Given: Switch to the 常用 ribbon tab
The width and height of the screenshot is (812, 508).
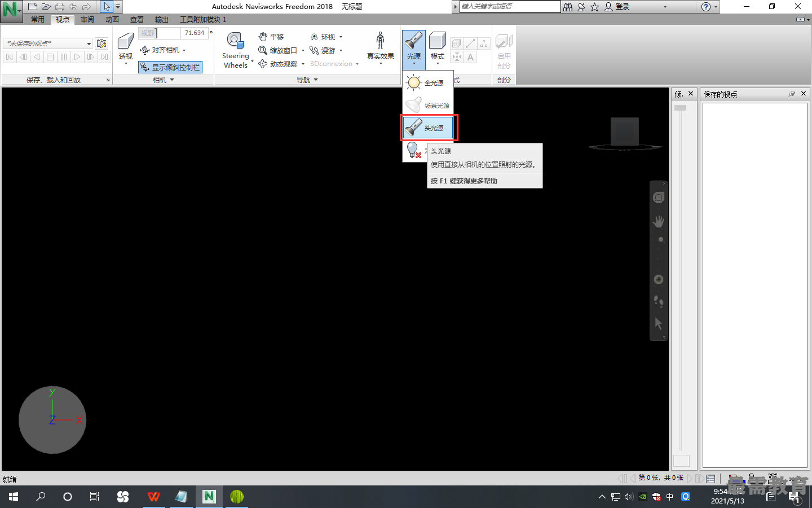Looking at the screenshot, I should coord(38,19).
